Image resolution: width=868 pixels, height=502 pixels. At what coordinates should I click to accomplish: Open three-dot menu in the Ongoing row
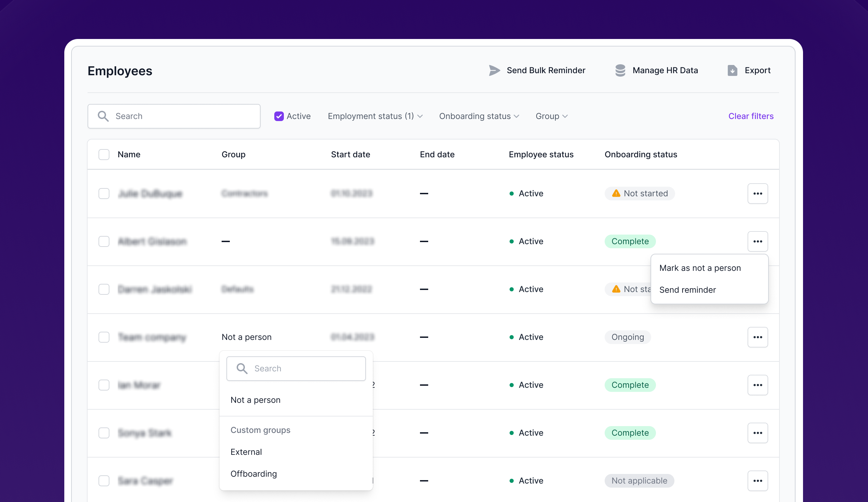[758, 337]
